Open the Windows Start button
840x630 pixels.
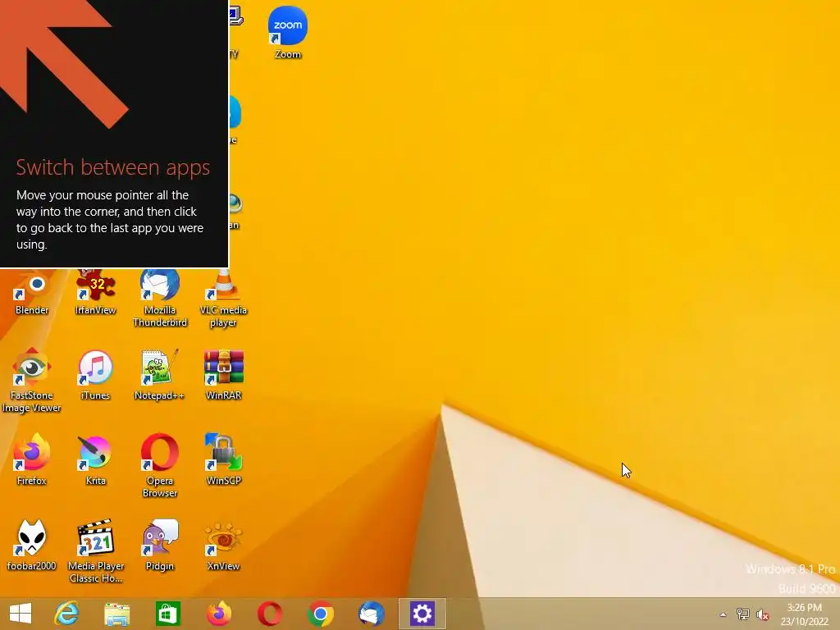[x=21, y=614]
